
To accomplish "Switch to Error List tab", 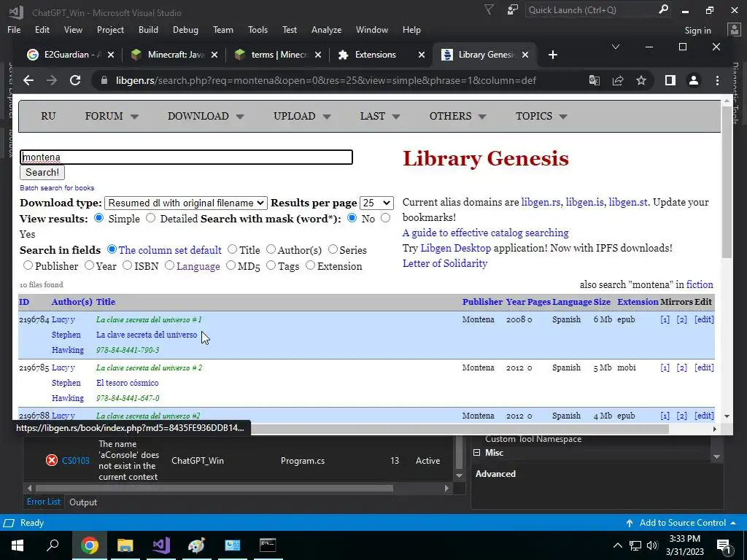I will pyautogui.click(x=43, y=502).
